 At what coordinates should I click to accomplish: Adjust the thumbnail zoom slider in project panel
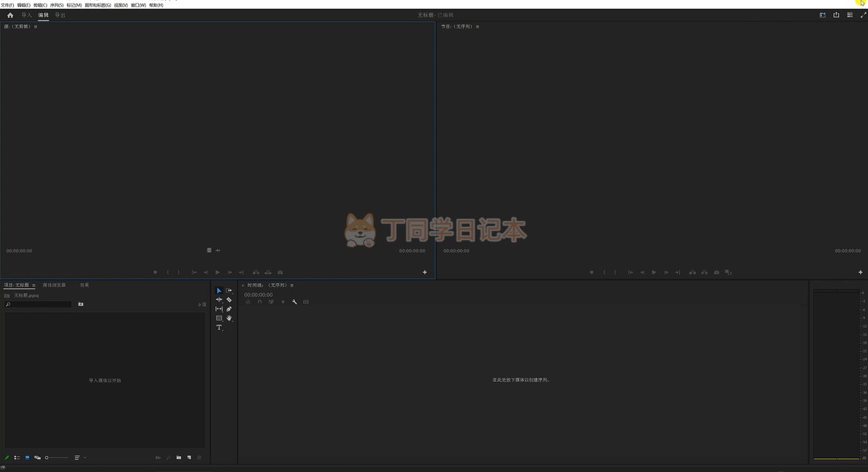pos(57,457)
